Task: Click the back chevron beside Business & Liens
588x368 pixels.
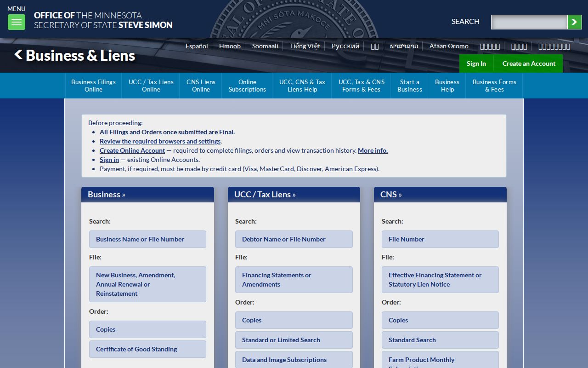Action: [x=18, y=55]
